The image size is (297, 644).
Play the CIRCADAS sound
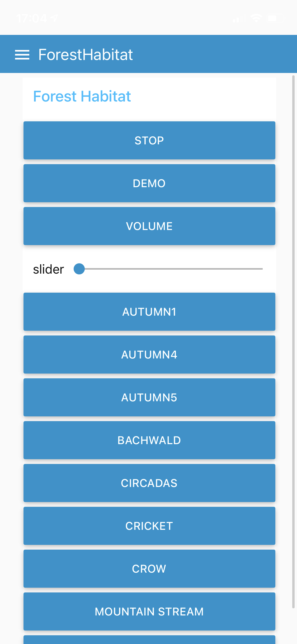click(x=149, y=483)
